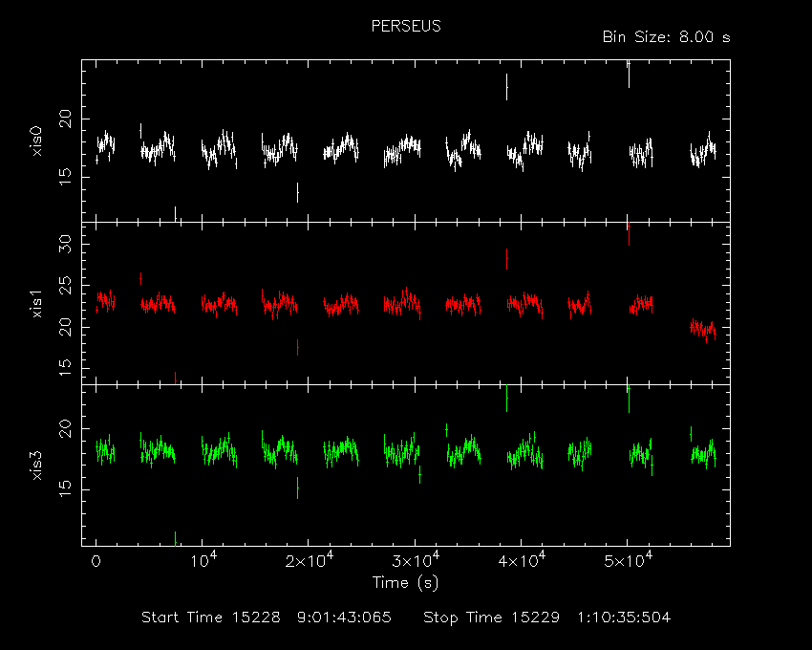Click the x-axis tick label 4×10^4
Viewport: 812px width, 650px height.
click(522, 560)
